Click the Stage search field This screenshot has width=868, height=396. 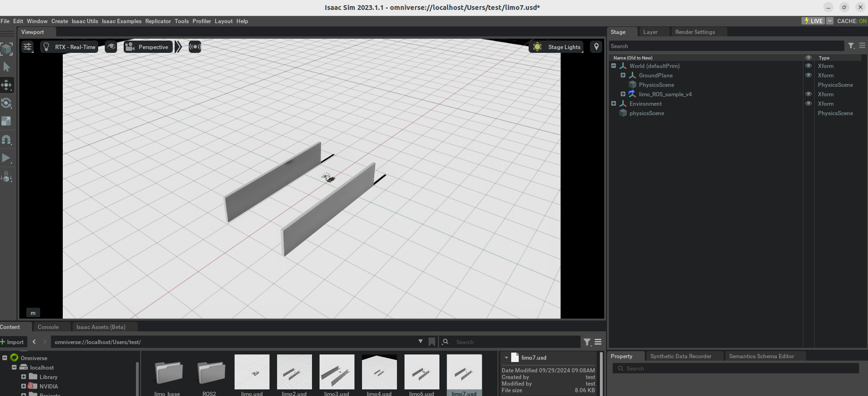[726, 46]
